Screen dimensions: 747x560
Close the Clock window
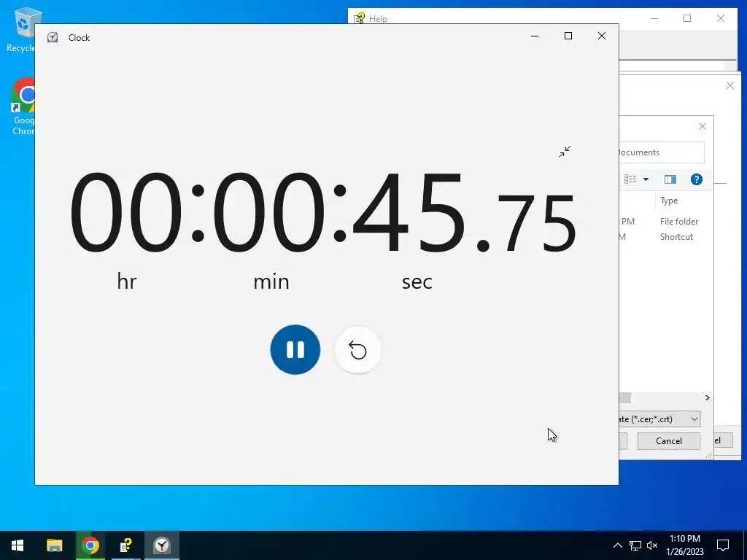(x=602, y=36)
